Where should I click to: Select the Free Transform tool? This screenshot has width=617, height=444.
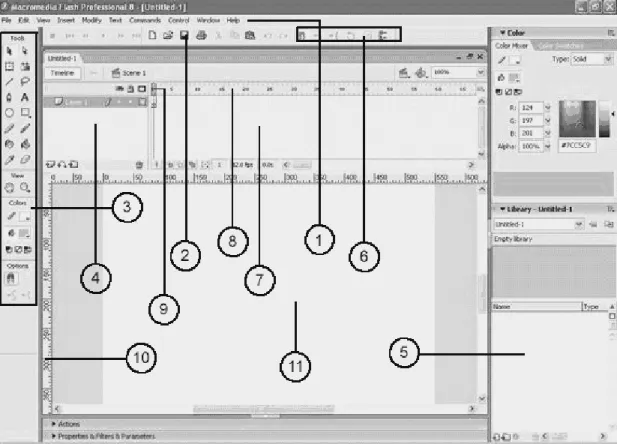click(9, 67)
